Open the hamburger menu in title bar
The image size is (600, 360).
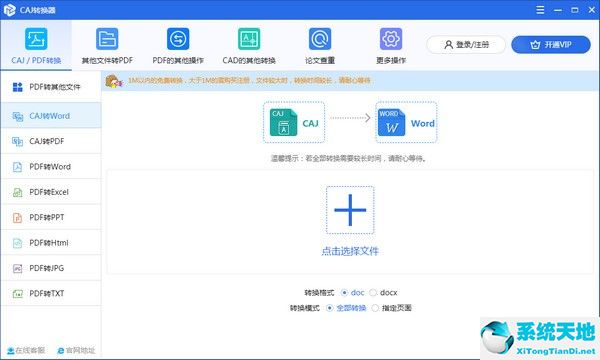pos(540,10)
